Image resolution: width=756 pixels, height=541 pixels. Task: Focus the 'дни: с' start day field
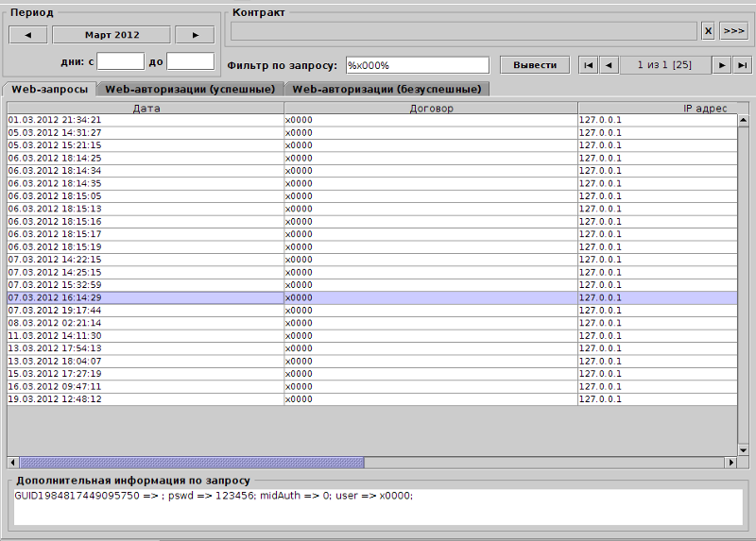click(120, 61)
